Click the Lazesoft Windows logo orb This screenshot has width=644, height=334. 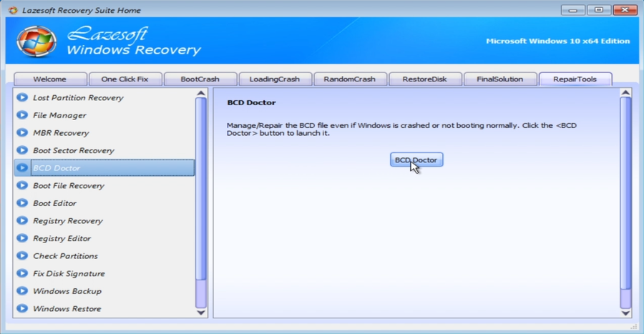coord(36,41)
